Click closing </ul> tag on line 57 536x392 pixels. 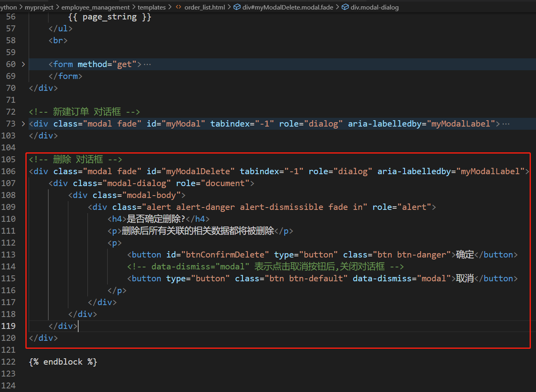[61, 29]
